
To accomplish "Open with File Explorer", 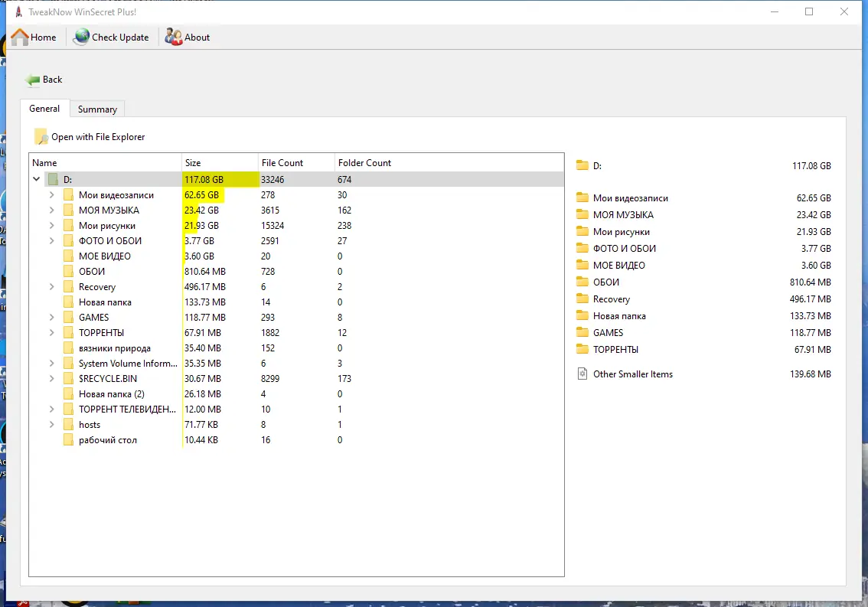I will point(90,137).
